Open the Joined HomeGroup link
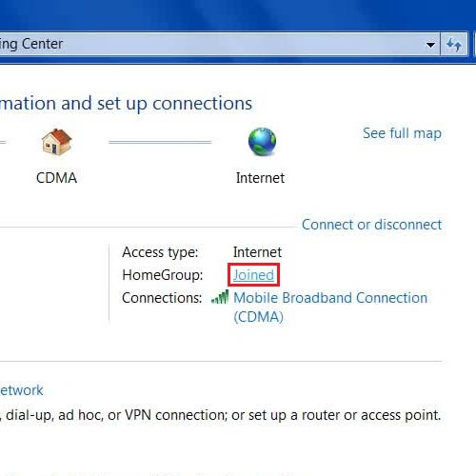The image size is (476, 476). click(253, 275)
